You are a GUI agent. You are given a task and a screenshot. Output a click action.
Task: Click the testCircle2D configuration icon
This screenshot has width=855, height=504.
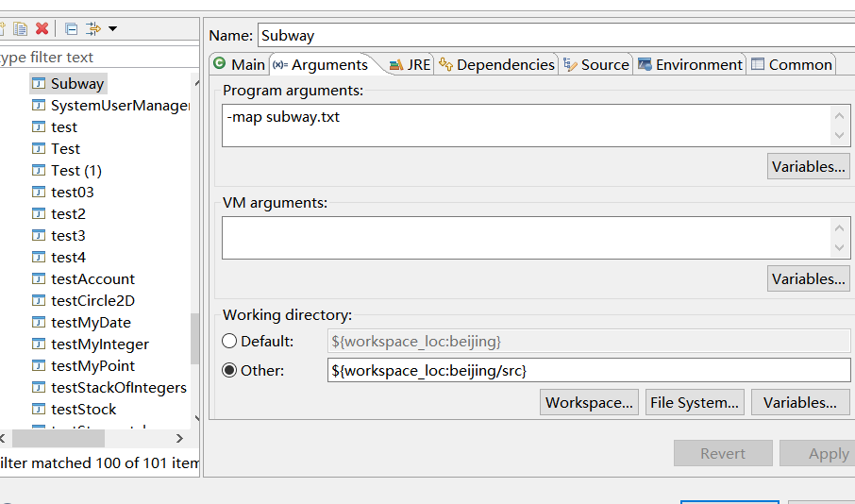[39, 301]
